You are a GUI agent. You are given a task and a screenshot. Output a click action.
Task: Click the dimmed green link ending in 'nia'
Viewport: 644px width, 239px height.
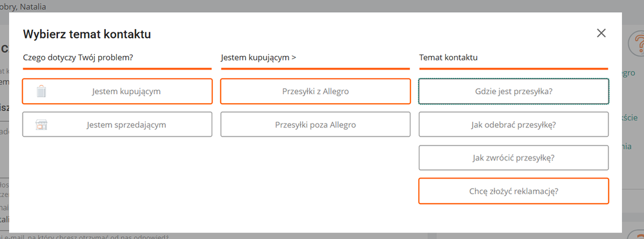(x=627, y=146)
